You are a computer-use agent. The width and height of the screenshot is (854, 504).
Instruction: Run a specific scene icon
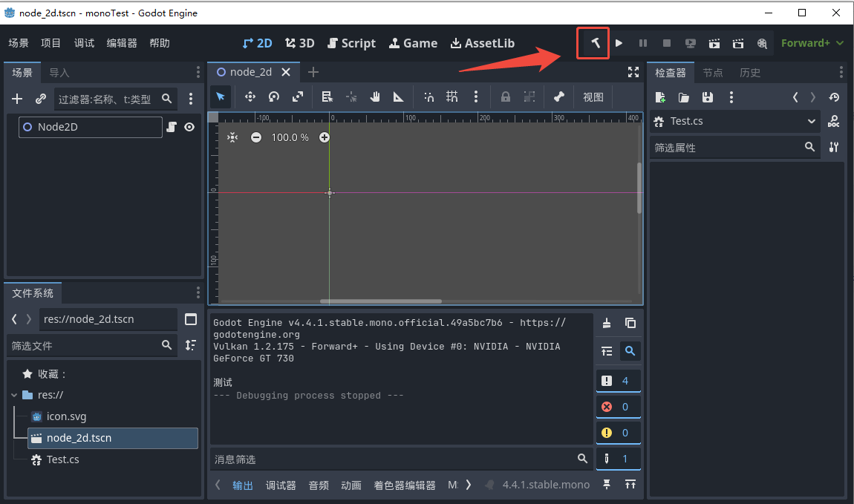(738, 43)
